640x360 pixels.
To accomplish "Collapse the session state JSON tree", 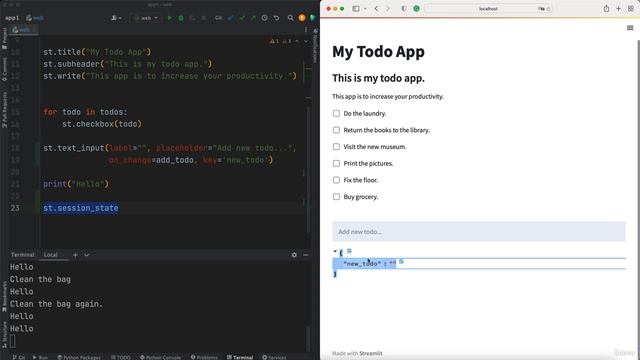I will (335, 251).
